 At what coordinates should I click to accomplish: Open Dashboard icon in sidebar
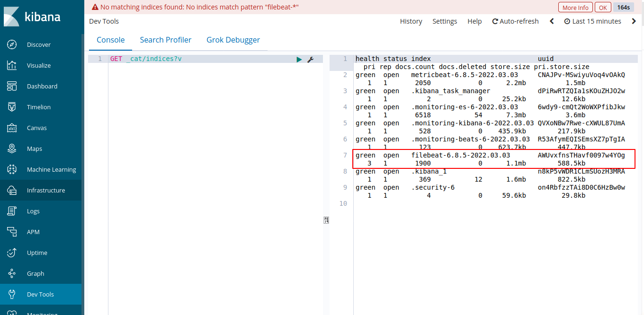(12, 86)
